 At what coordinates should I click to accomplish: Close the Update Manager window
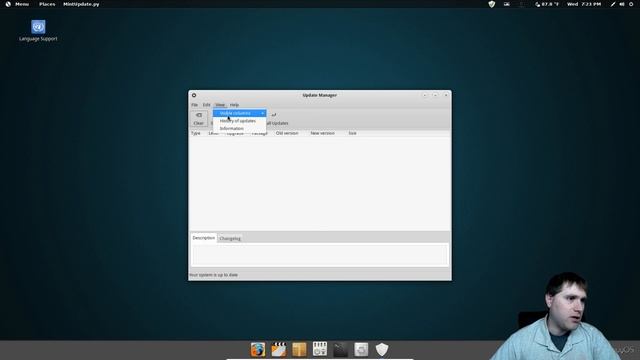[446, 95]
